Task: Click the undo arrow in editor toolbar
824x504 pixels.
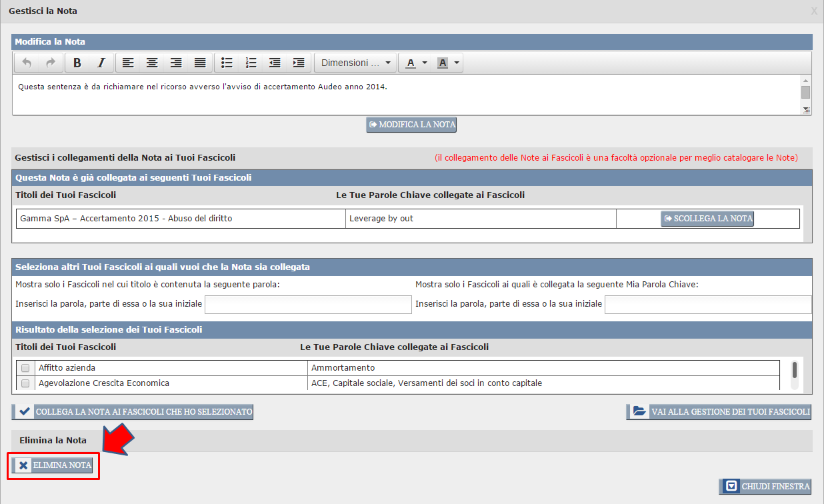Action: [27, 63]
